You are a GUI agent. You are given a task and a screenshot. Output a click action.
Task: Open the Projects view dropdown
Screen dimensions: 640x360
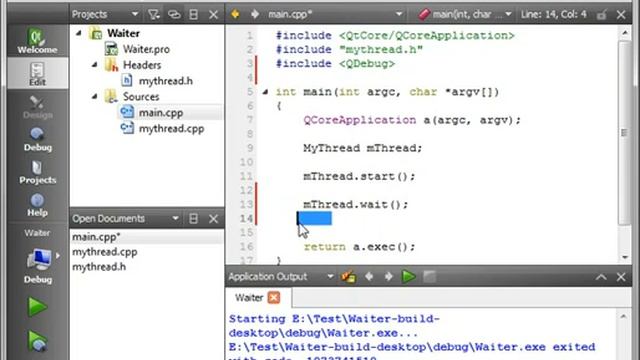(x=134, y=14)
